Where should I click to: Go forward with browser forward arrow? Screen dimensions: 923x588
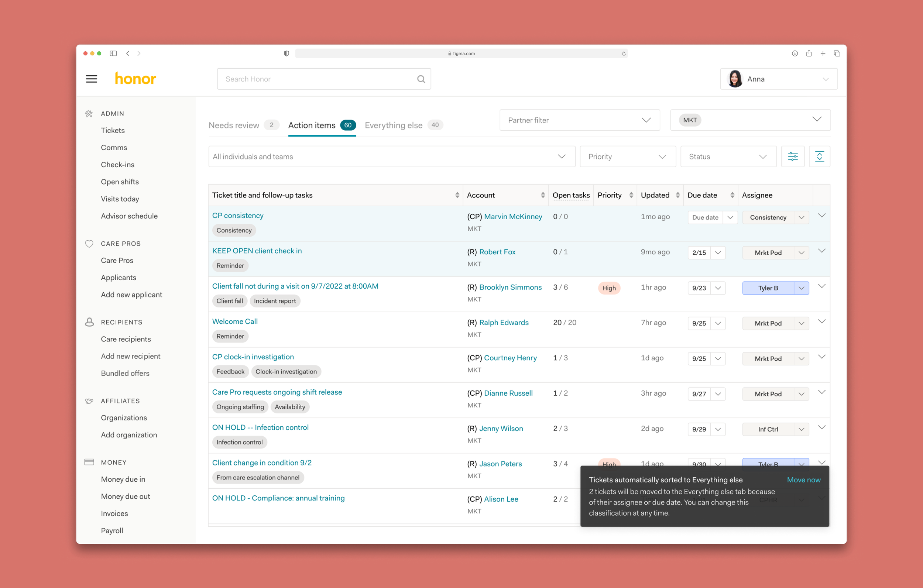click(139, 53)
